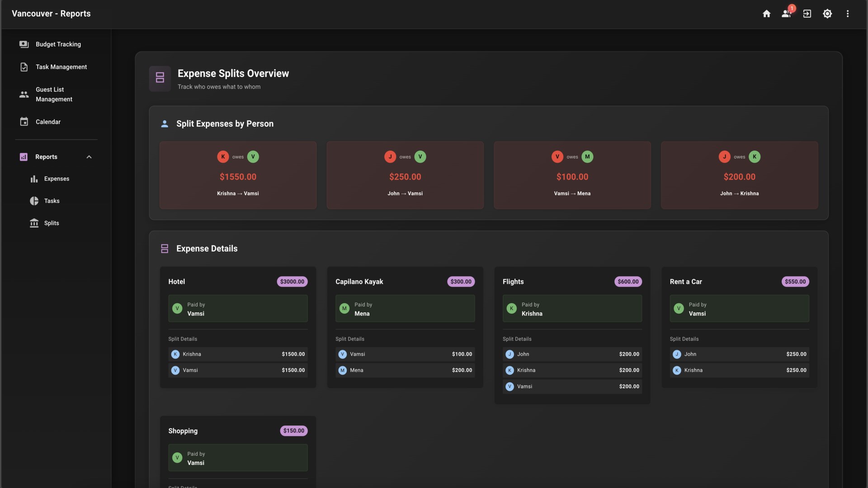Open Splits under Reports
This screenshot has width=868, height=488.
coord(51,223)
